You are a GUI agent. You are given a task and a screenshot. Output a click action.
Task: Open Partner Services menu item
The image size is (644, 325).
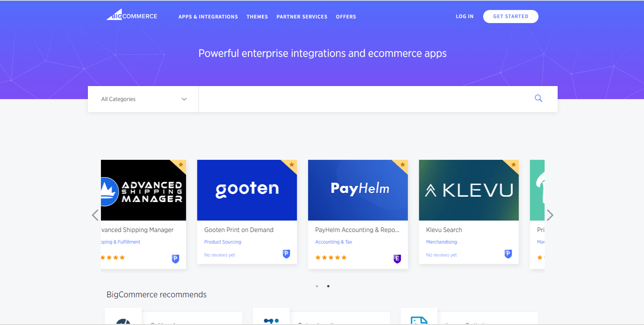(302, 17)
